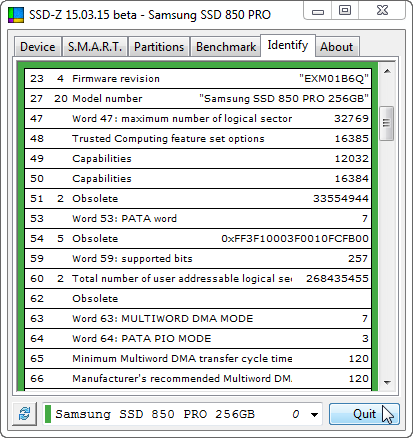Click the Identify tab
The height and width of the screenshot is (438, 413).
click(288, 45)
